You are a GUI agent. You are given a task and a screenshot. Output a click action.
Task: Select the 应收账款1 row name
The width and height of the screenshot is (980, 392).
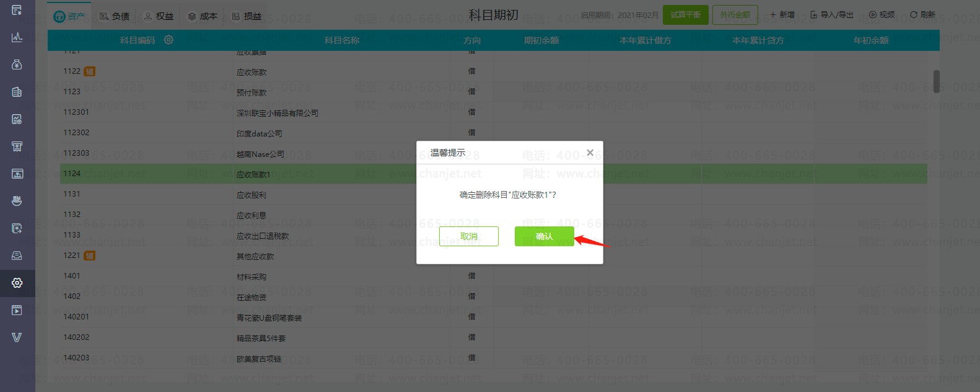point(253,174)
